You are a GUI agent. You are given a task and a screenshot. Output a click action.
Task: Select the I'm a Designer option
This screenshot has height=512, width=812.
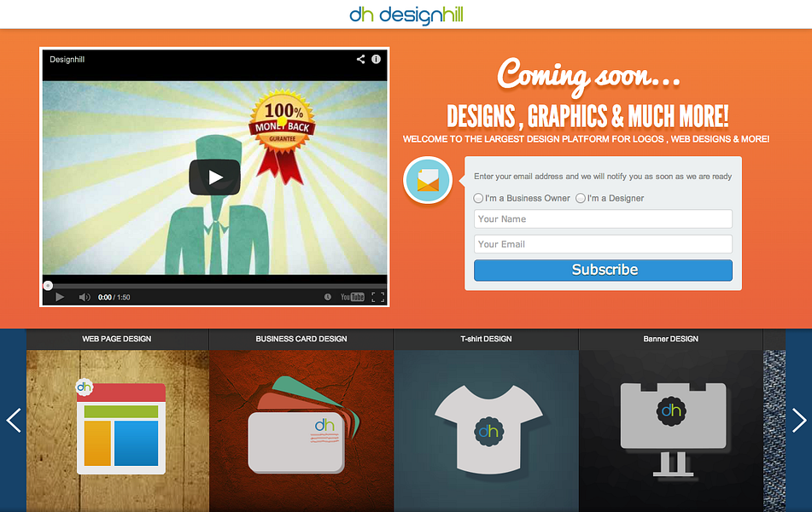(x=581, y=198)
